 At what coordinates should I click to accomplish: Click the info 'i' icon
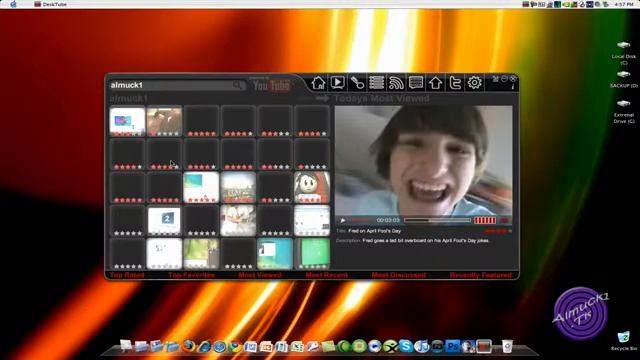coord(513,87)
